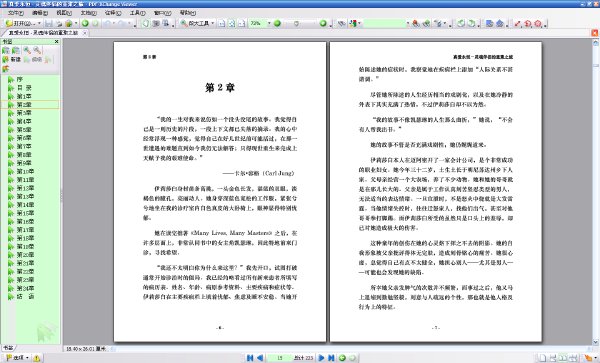Open bookmark 第20章
The image size is (600, 363).
pyautogui.click(x=25, y=255)
